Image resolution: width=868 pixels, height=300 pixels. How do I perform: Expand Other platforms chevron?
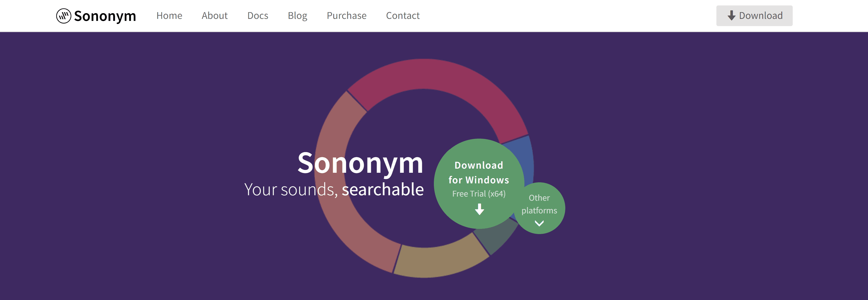(x=539, y=223)
